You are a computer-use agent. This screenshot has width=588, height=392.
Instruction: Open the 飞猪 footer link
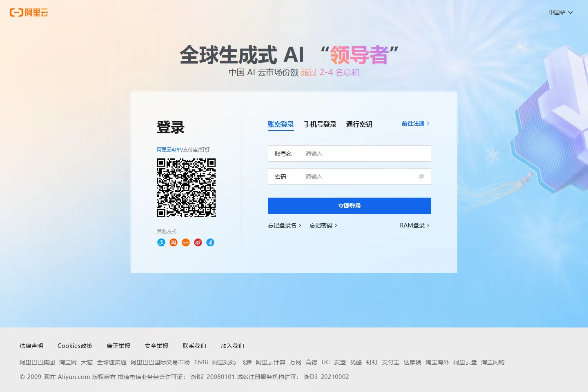click(246, 362)
